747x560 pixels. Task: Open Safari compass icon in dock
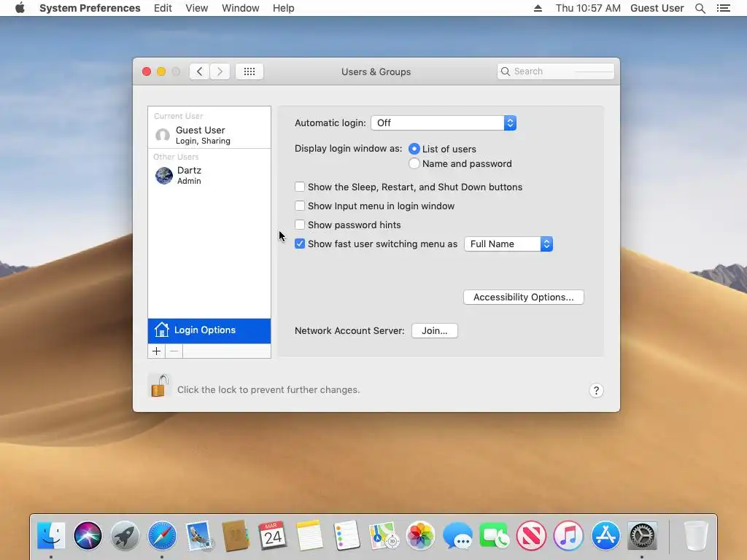[x=162, y=535]
